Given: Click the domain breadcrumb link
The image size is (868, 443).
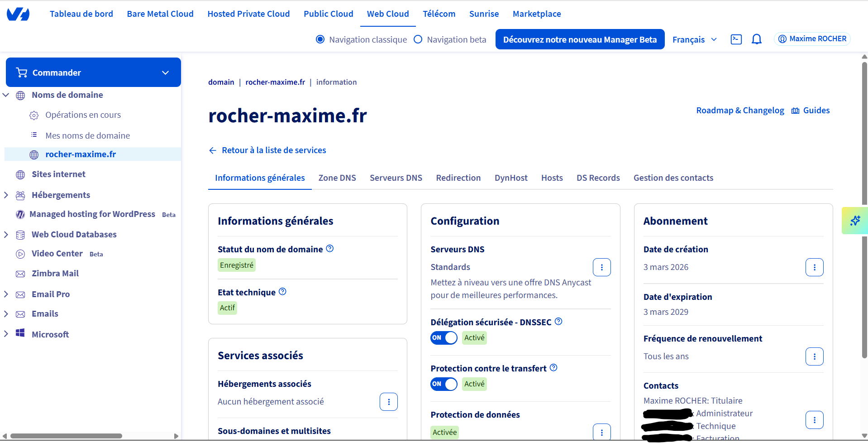Looking at the screenshot, I should [221, 82].
